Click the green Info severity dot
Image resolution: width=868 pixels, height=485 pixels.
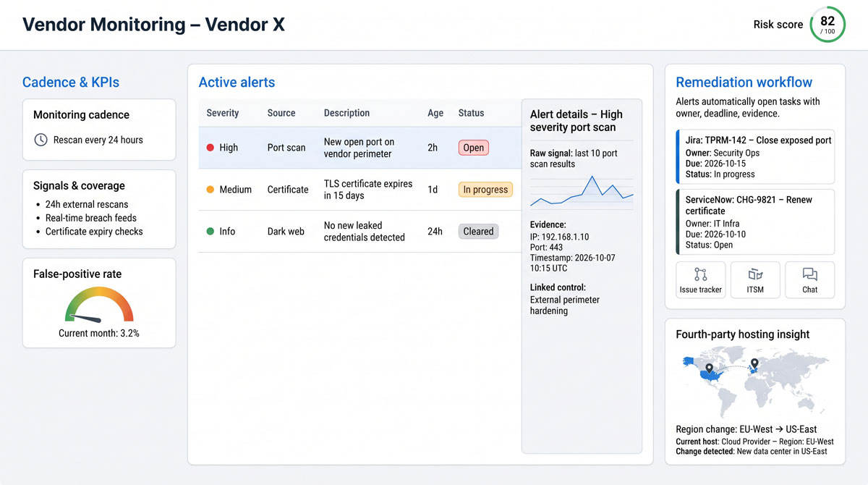tap(210, 232)
